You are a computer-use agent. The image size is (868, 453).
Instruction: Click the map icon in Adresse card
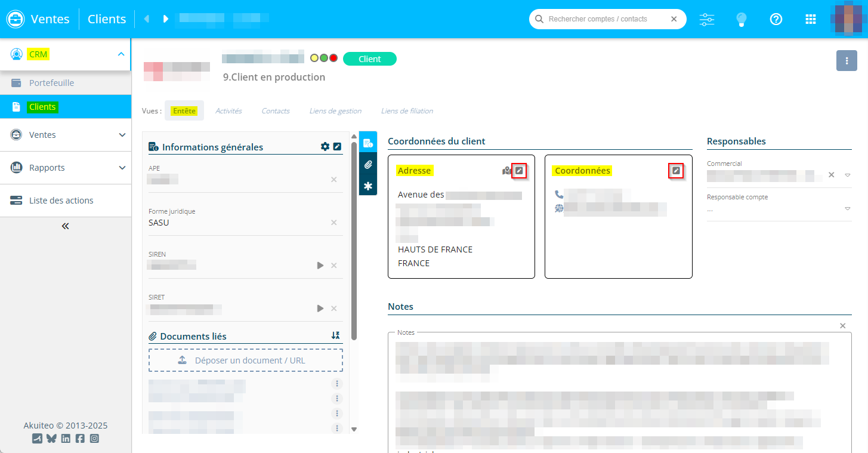point(506,171)
